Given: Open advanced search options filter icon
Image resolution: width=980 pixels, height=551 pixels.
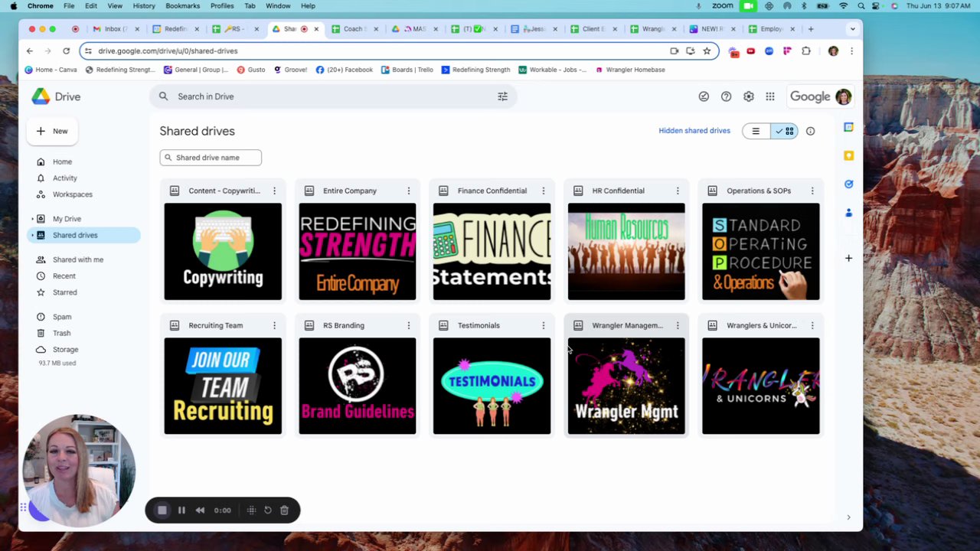Looking at the screenshot, I should (502, 96).
